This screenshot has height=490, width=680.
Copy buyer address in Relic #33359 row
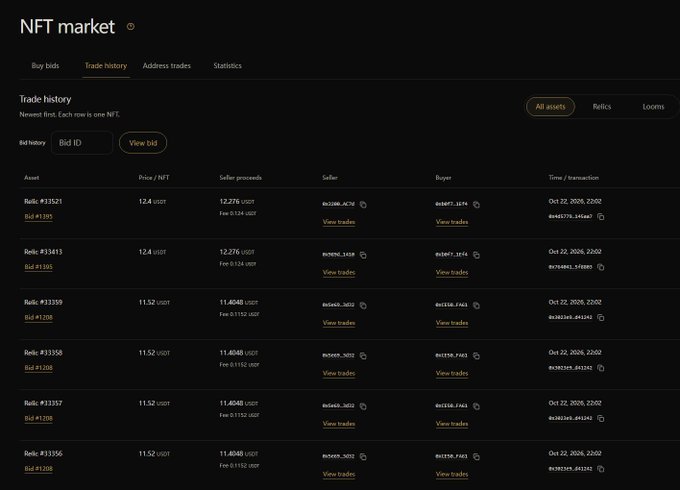(476, 305)
